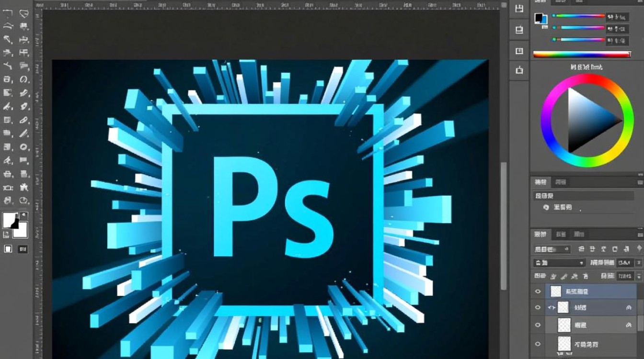Toggle quick mask mode at the toolbox bottom left
The height and width of the screenshot is (359, 644).
click(x=8, y=249)
